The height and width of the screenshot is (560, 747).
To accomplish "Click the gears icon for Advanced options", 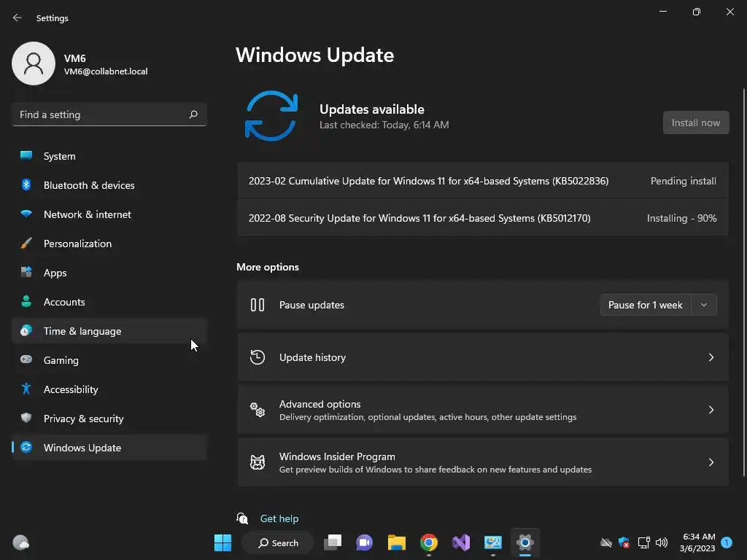I will pos(258,410).
